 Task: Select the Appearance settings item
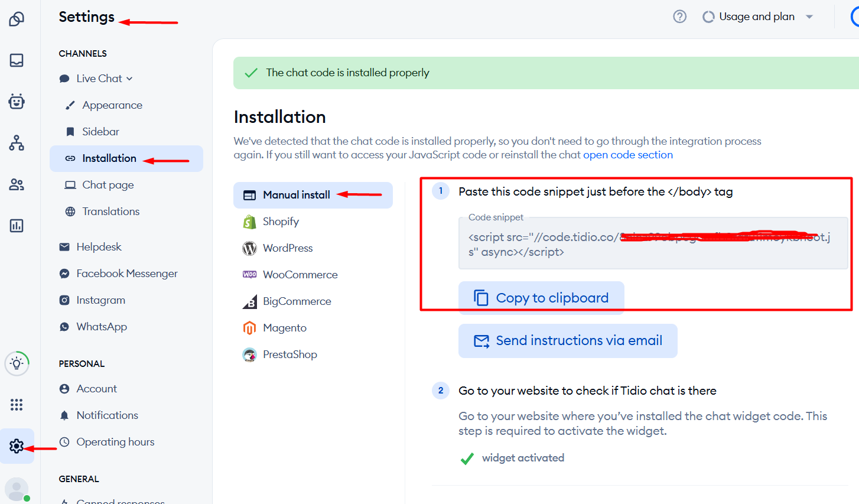[112, 105]
